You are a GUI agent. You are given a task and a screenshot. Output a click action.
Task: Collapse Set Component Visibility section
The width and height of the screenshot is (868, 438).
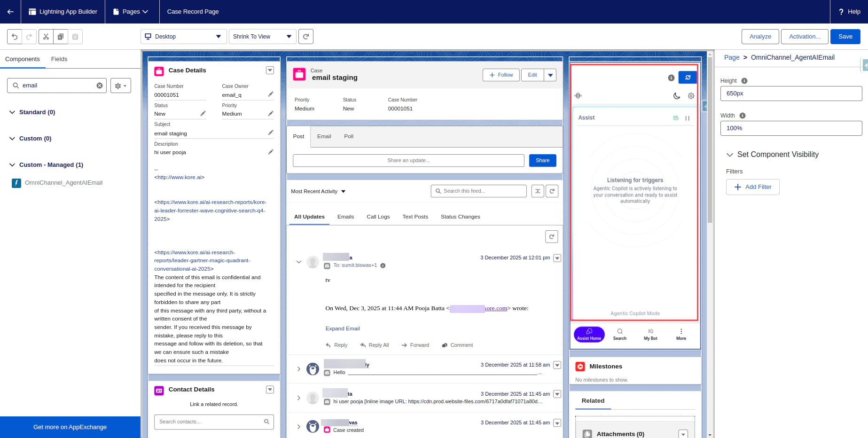(x=730, y=155)
